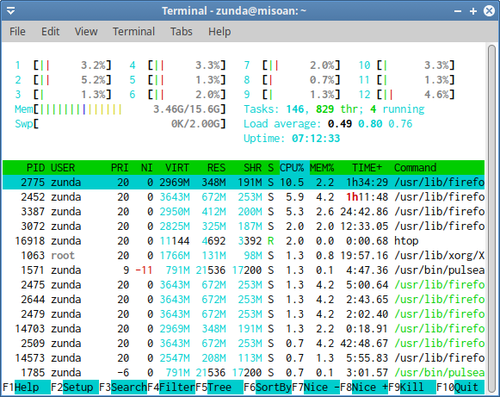The height and width of the screenshot is (397, 500).
Task: Sort by the CPU% column header
Action: click(292, 167)
